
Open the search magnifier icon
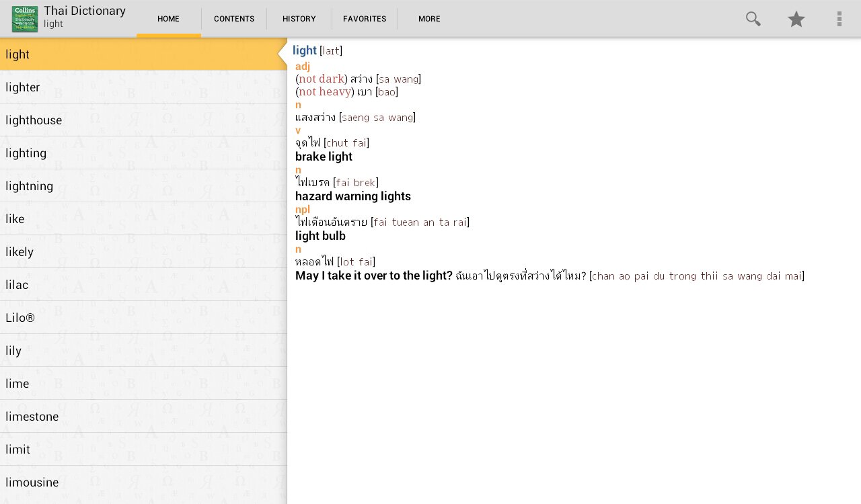[x=753, y=19]
